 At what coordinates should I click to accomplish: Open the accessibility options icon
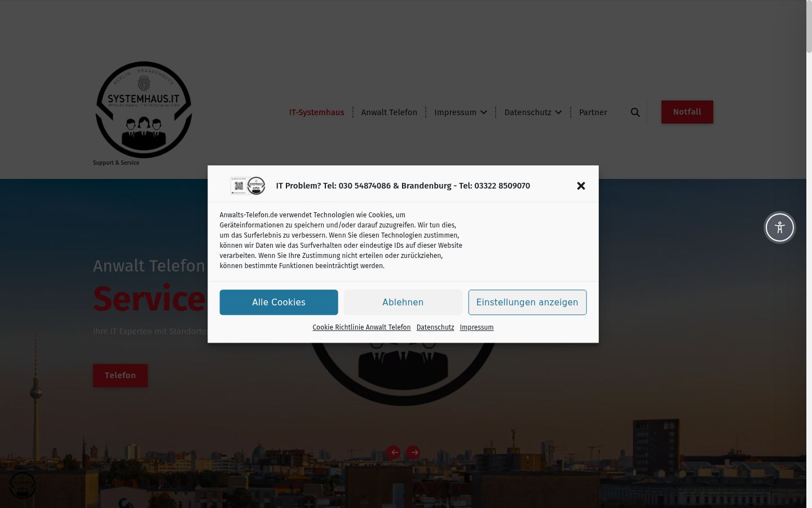click(780, 227)
